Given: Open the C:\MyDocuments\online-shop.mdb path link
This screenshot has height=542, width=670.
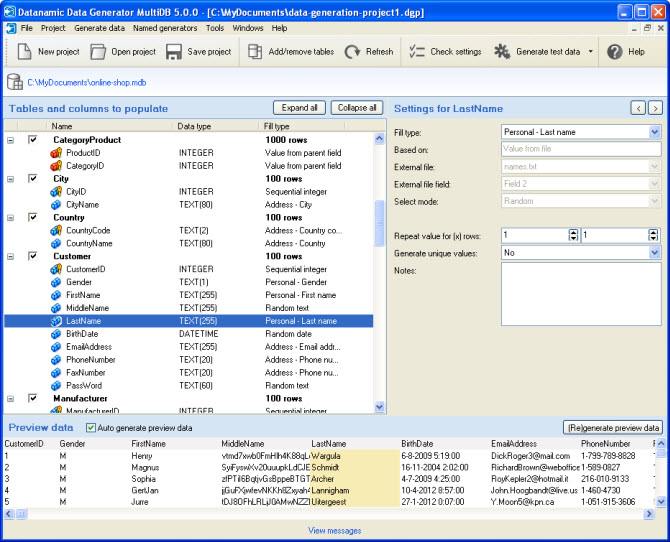Looking at the screenshot, I should [x=87, y=82].
